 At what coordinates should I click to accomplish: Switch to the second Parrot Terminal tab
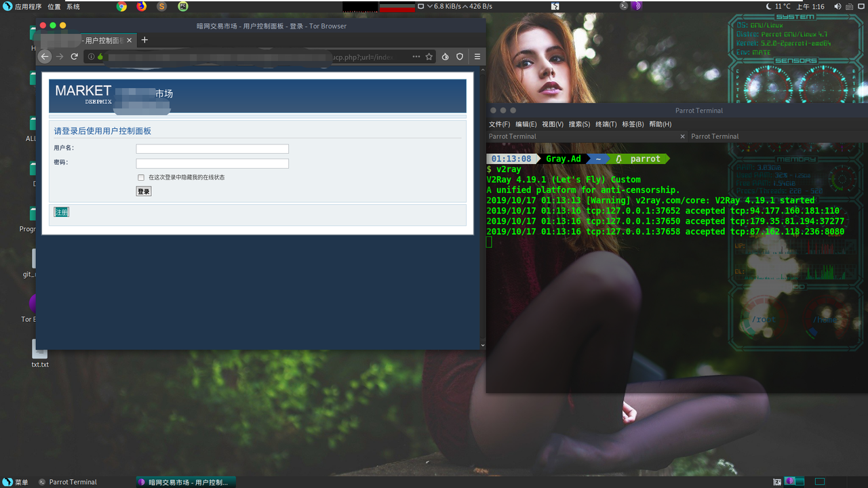[x=778, y=136]
